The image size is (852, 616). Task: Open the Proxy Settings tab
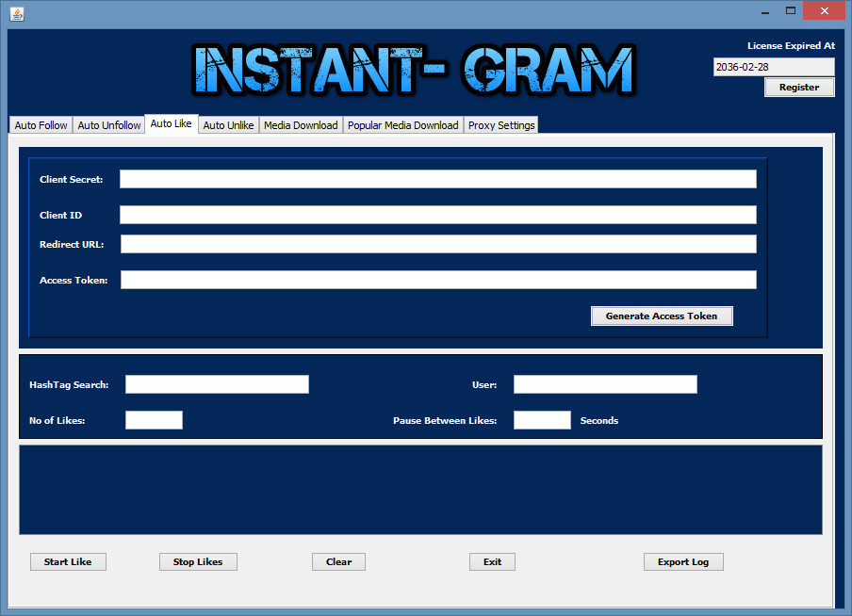[x=501, y=125]
